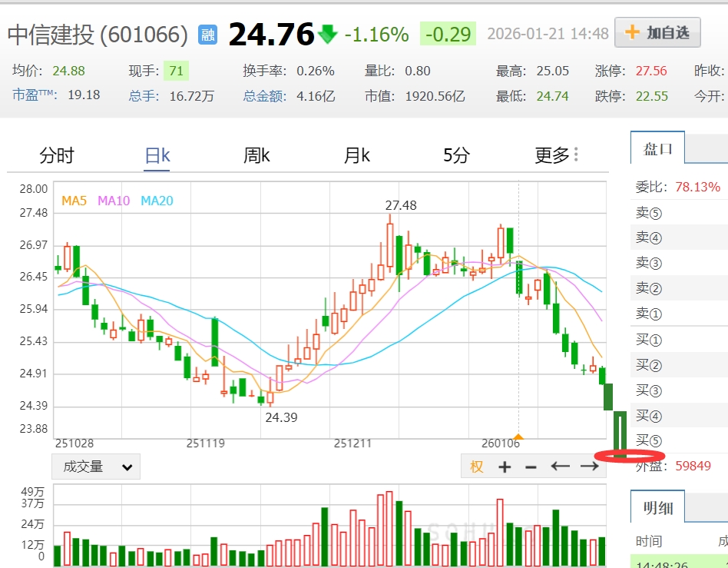Open the 成交量 indicator dropdown
Screen dimensions: 728x568
click(x=96, y=467)
